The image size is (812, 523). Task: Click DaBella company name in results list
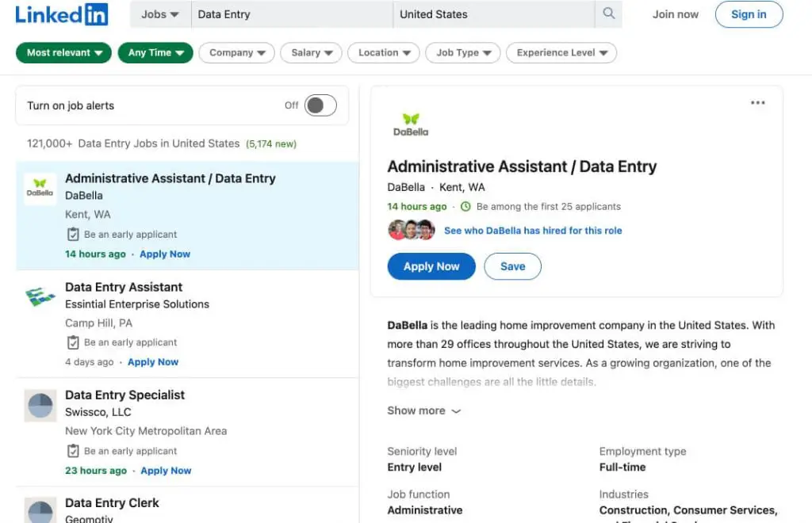pyautogui.click(x=84, y=196)
